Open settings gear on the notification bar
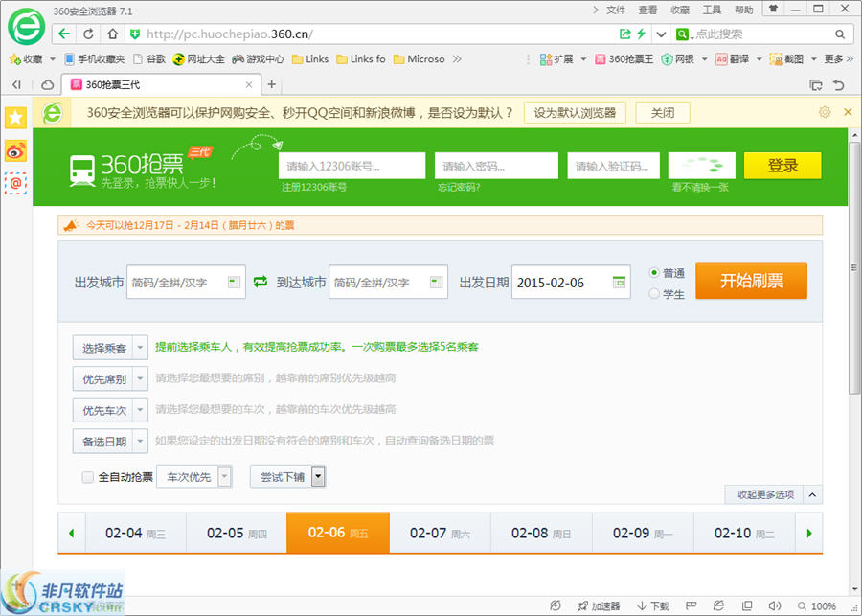The image size is (862, 616). coord(824,112)
